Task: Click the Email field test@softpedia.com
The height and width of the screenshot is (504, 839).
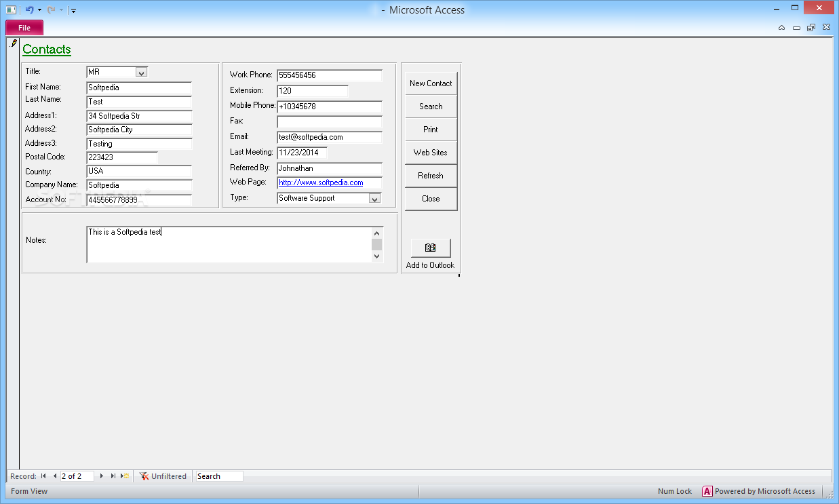Action: tap(330, 137)
